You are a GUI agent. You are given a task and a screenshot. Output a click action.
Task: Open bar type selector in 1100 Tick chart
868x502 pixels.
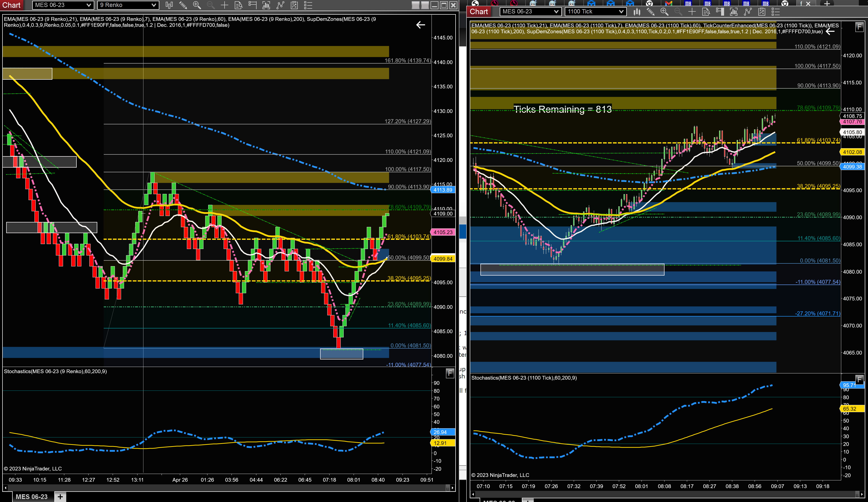point(636,12)
